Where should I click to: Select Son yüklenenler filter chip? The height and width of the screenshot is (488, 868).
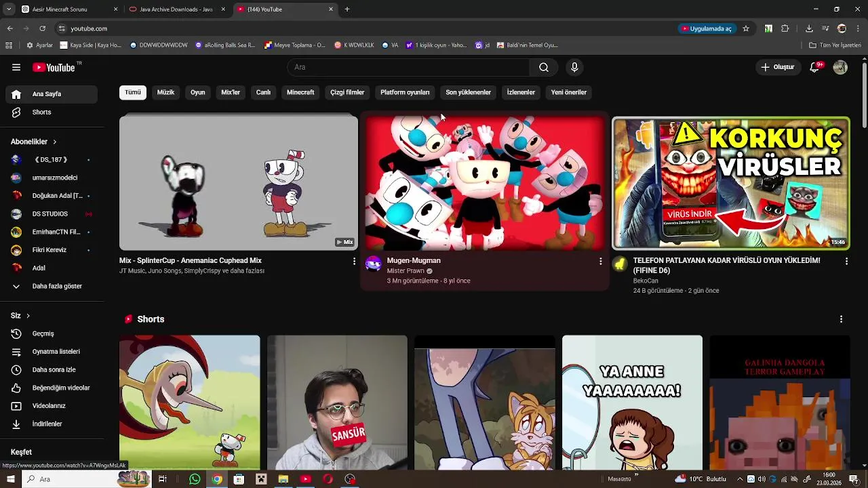pos(468,92)
